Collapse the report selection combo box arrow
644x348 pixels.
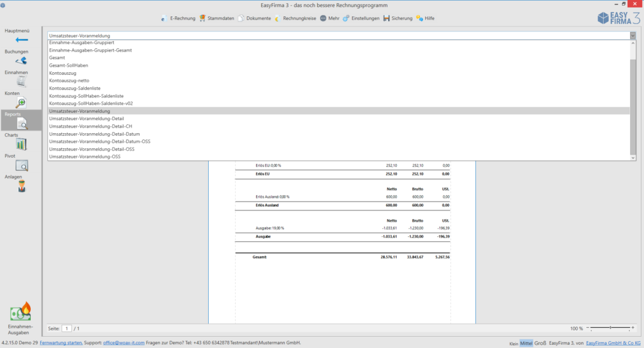(633, 36)
